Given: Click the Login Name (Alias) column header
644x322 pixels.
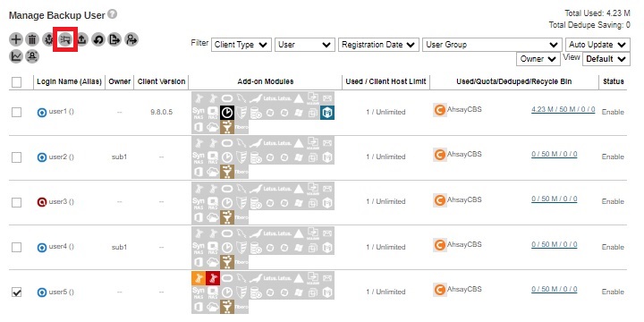Looking at the screenshot, I should (69, 81).
